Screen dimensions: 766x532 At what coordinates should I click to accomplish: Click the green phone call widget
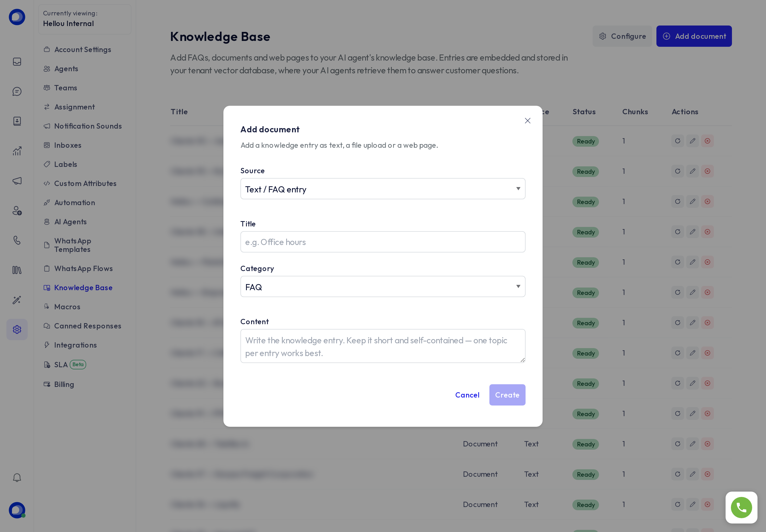(x=741, y=507)
